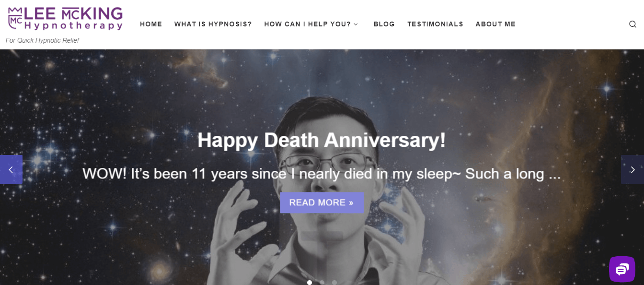Image resolution: width=644 pixels, height=285 pixels.
Task: Advance to the next slide arrow
Action: coord(632,169)
